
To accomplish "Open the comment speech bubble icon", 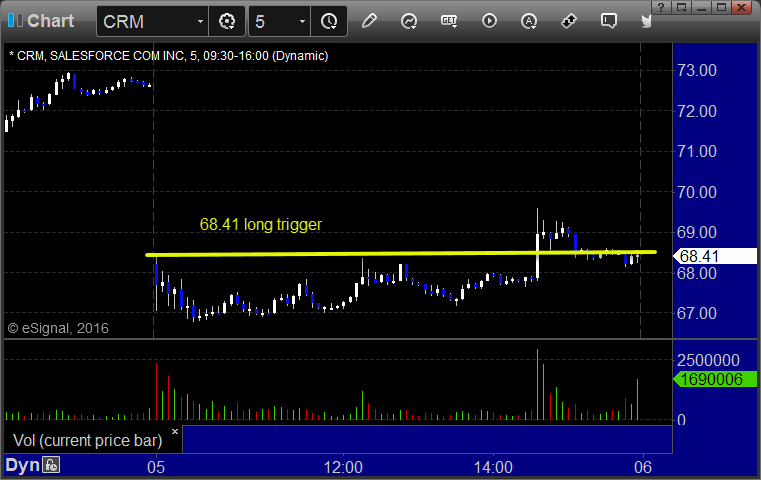I will point(609,21).
